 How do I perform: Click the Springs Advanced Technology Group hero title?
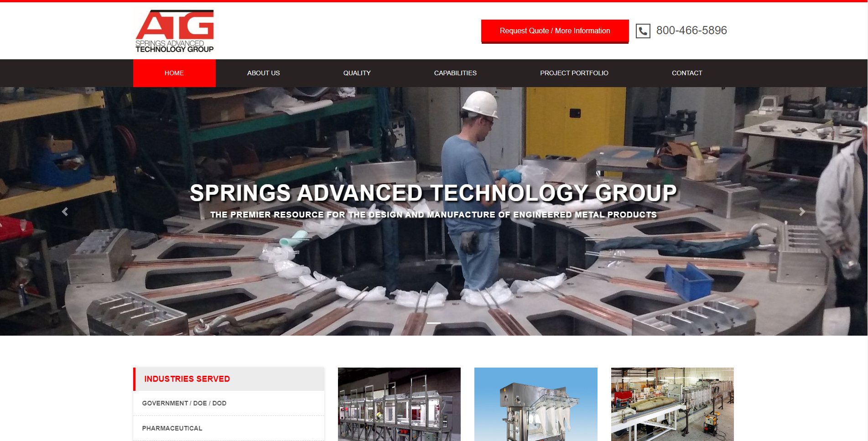click(433, 193)
